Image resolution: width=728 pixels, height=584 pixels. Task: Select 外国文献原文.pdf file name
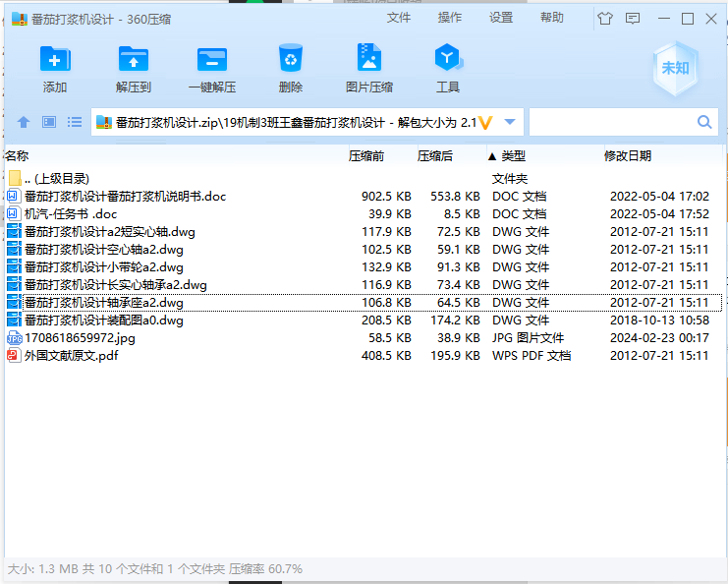(72, 356)
